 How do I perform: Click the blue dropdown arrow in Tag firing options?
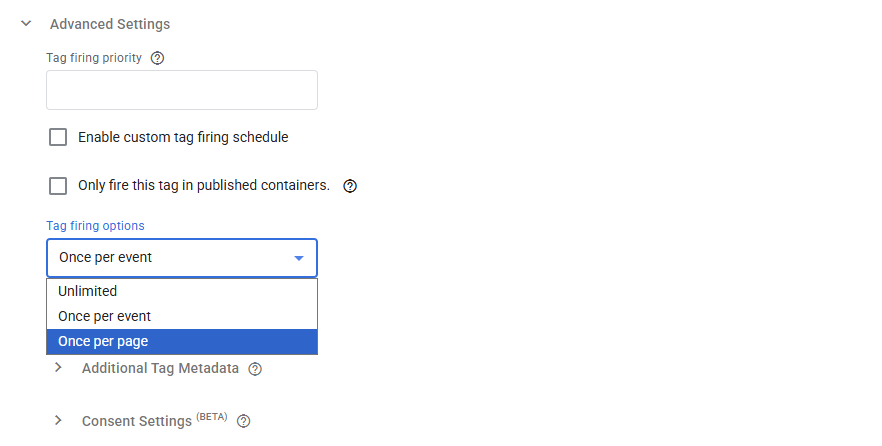coord(299,258)
